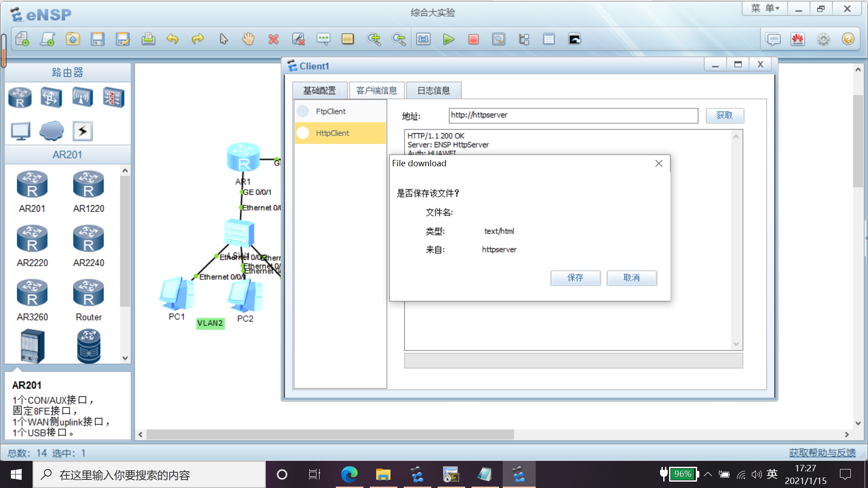This screenshot has height=488, width=868.
Task: Open the Huawei logo icon in toolbar
Action: tap(797, 39)
